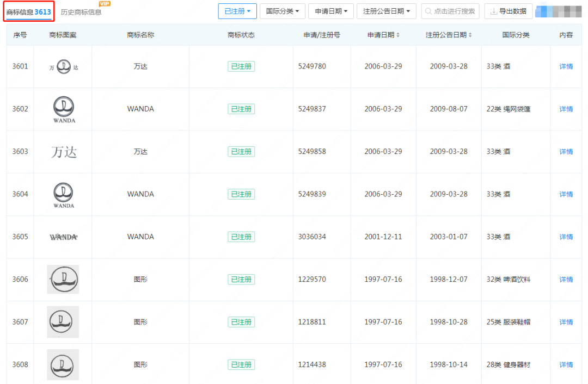588x384 pixels.
Task: Click trademark name 万达 in row 3601
Action: (140, 66)
